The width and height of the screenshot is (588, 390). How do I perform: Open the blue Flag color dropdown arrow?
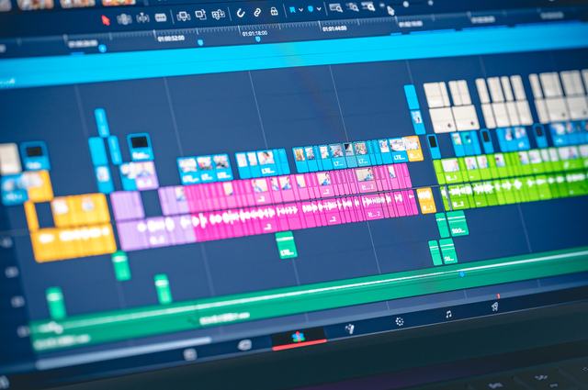tap(300, 10)
